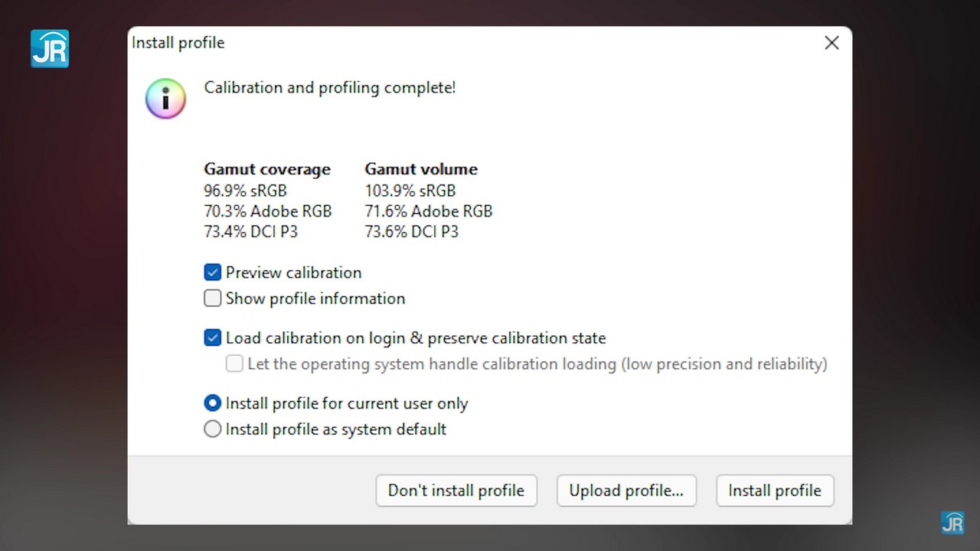Click the Install profile button
The width and height of the screenshot is (980, 551).
click(775, 491)
